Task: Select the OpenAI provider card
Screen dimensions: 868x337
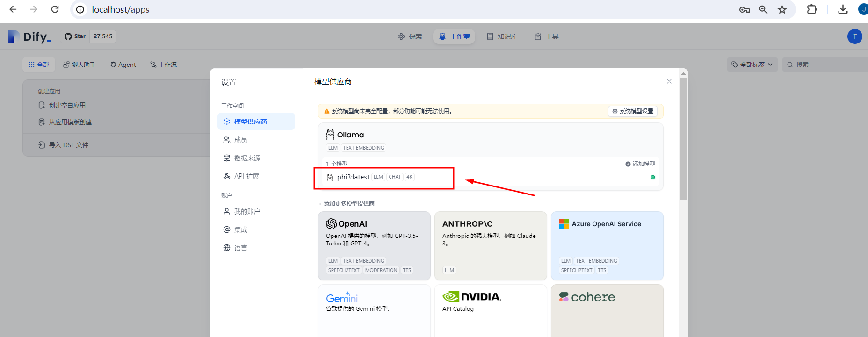Action: 374,246
